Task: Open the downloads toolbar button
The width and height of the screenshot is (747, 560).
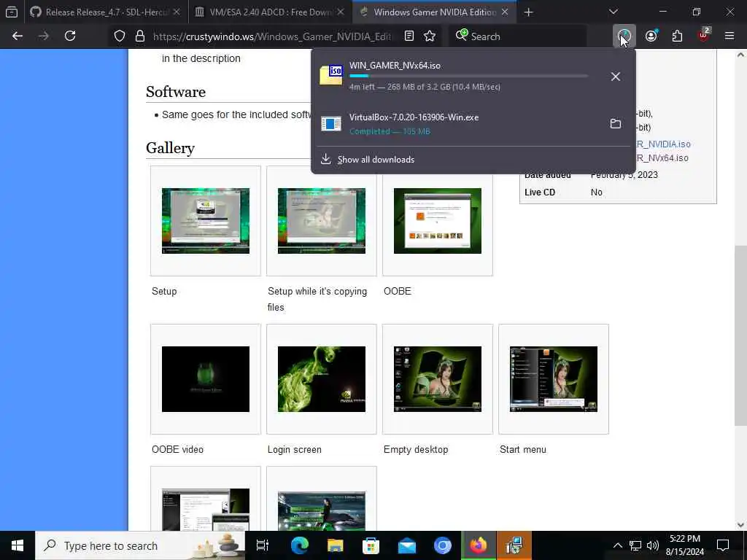Action: [x=624, y=36]
